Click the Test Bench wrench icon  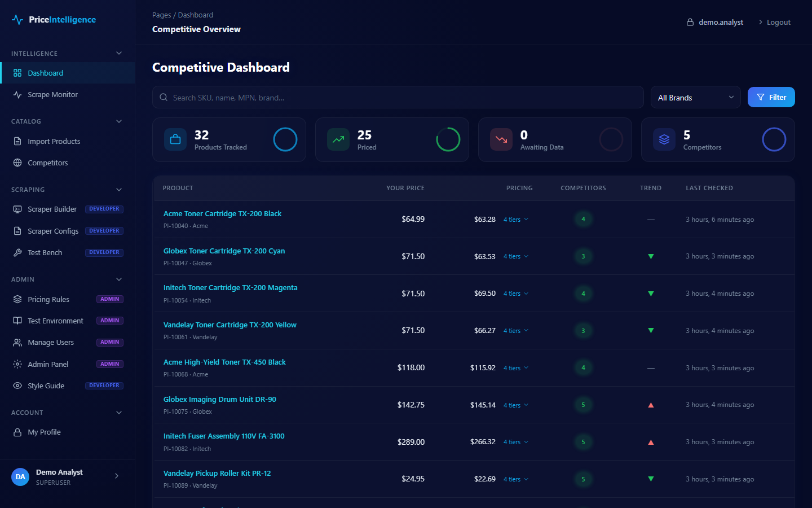(17, 252)
